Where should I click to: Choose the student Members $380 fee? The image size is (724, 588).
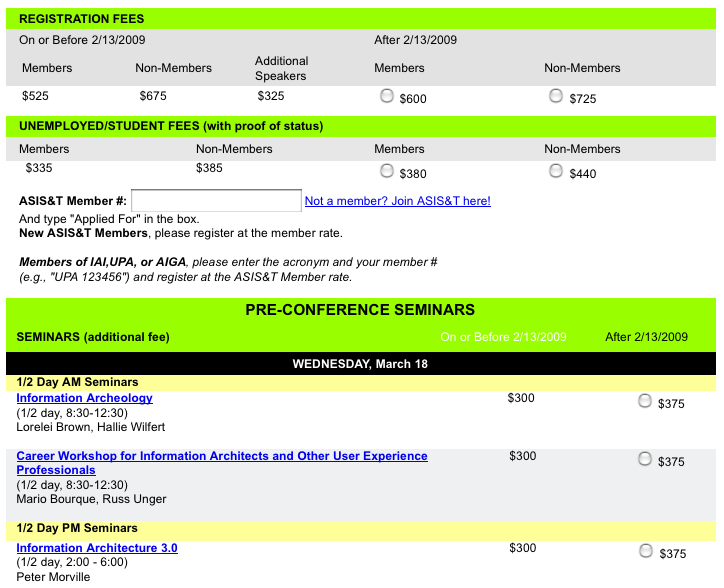386,171
